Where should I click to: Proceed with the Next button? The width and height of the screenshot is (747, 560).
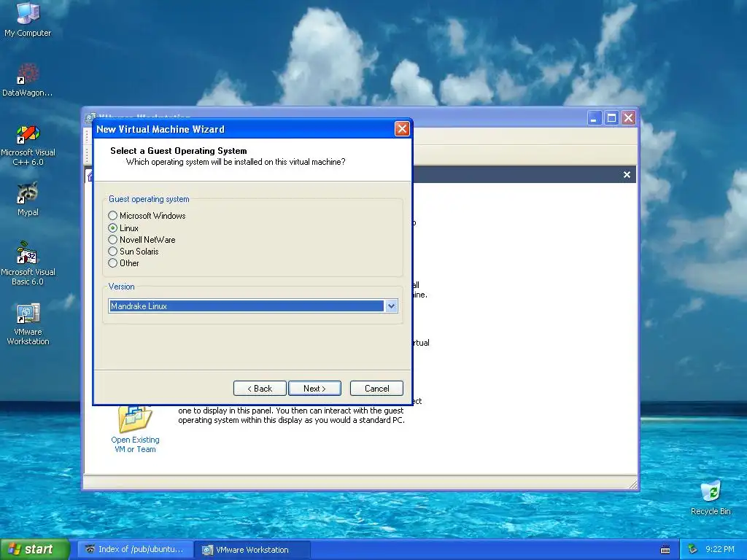314,389
